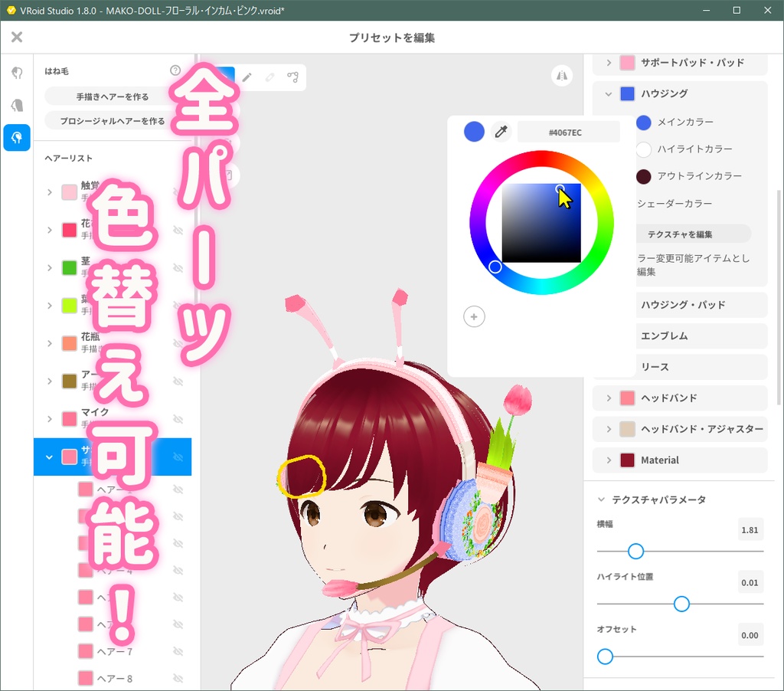Click the highlighted hairstyle icon in the left sidebar

click(x=17, y=138)
